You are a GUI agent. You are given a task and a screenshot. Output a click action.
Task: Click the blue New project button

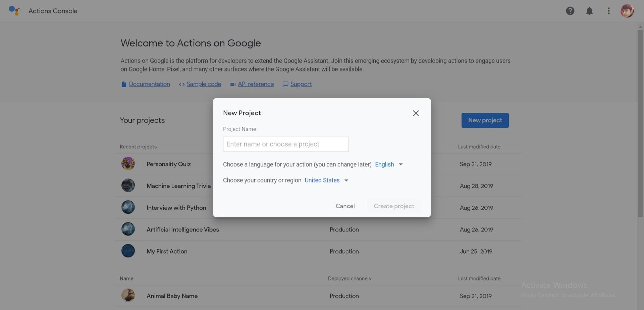[485, 120]
